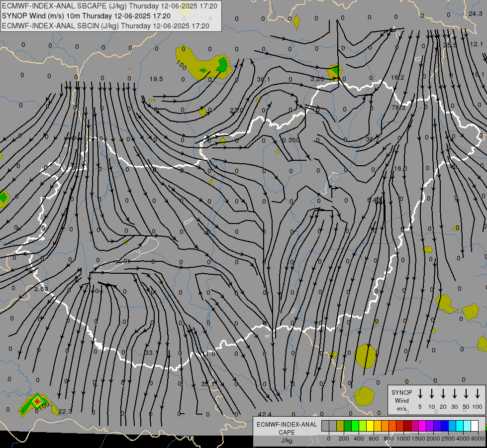
Task: Click the '24.3' value at top right
Action: (x=476, y=13)
